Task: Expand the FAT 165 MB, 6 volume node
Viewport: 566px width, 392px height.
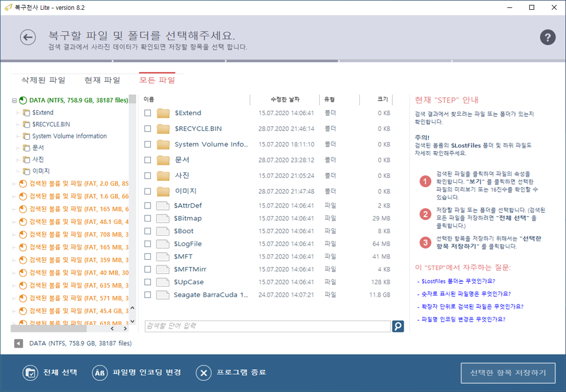Action: click(x=14, y=209)
